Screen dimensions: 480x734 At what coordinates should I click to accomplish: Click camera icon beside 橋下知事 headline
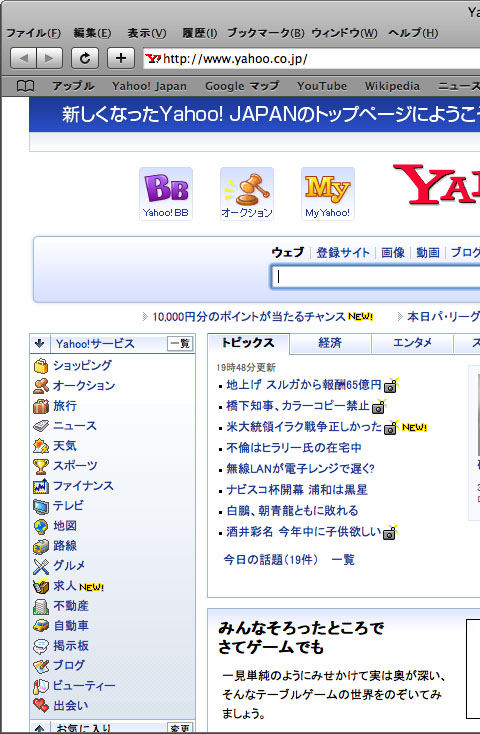(x=379, y=406)
